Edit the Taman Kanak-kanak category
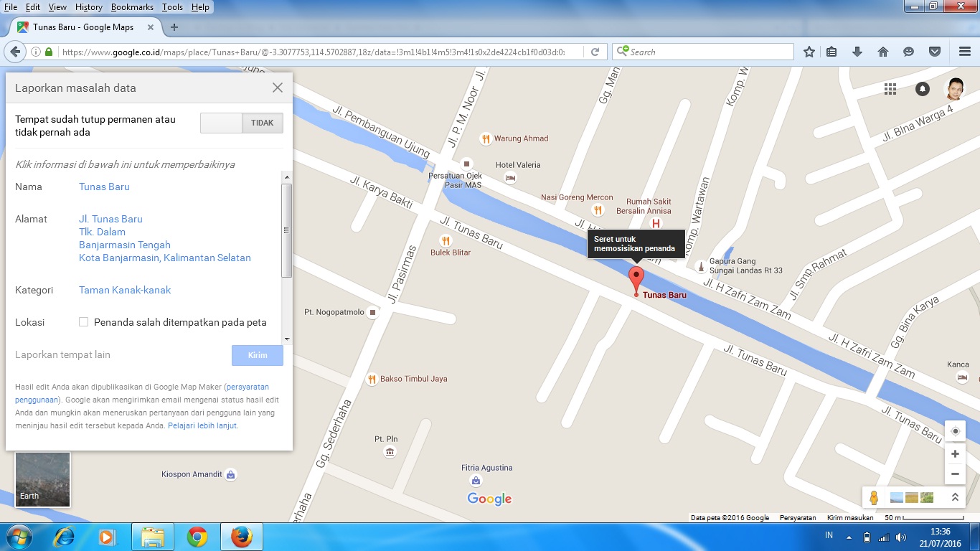The width and height of the screenshot is (980, 551). tap(125, 290)
